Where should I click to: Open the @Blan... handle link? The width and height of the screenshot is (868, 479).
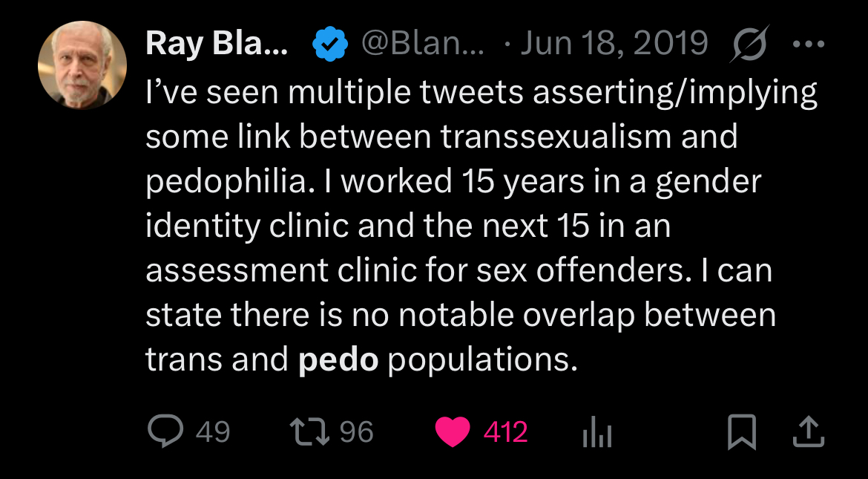pos(423,43)
